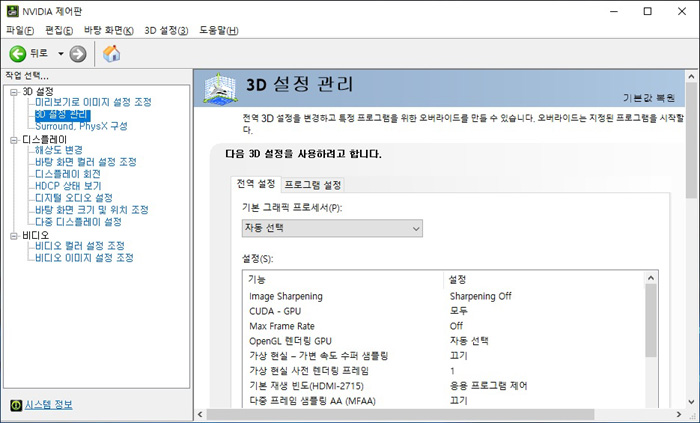Select CUDA - GPU row
700x423 pixels.
(446, 311)
